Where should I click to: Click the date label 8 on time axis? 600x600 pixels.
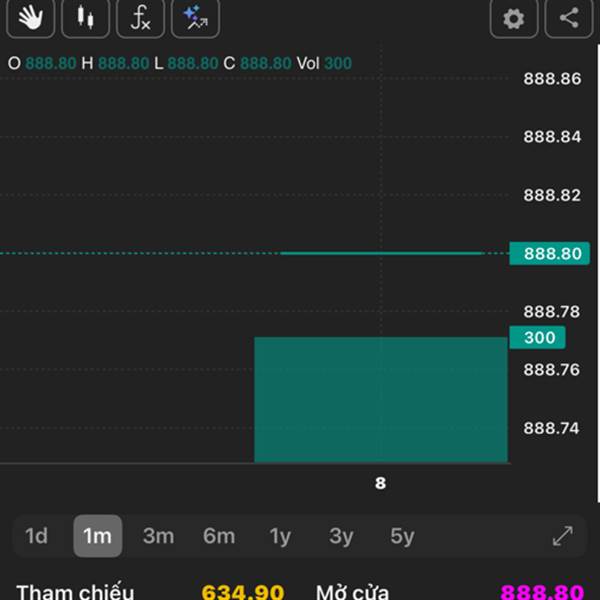[x=380, y=483]
